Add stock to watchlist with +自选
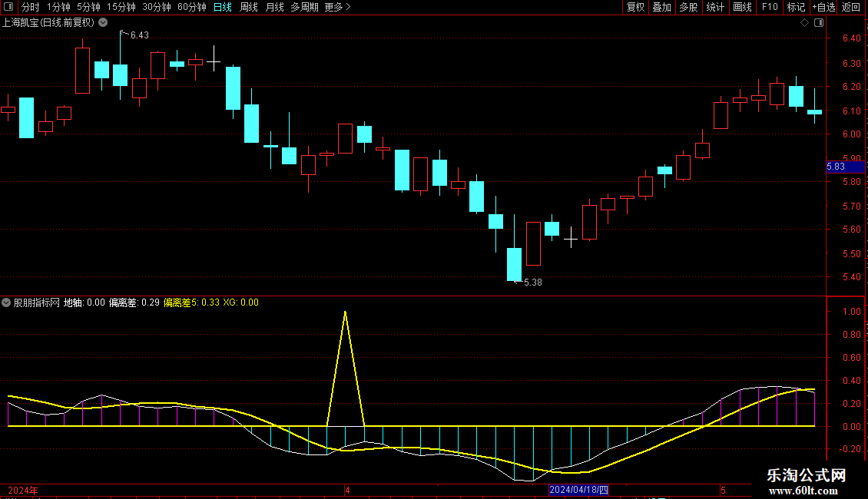This screenshot has width=868, height=499. pyautogui.click(x=823, y=7)
